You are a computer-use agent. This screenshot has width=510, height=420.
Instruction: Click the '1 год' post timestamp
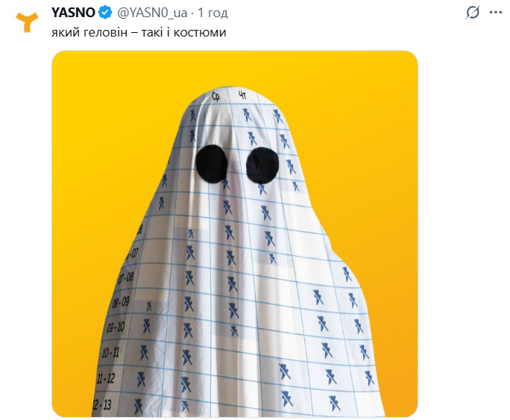[x=212, y=13]
